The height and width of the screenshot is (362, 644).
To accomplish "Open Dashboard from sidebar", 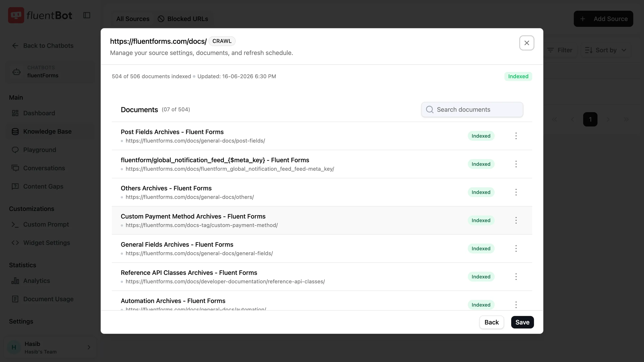I will tap(39, 113).
